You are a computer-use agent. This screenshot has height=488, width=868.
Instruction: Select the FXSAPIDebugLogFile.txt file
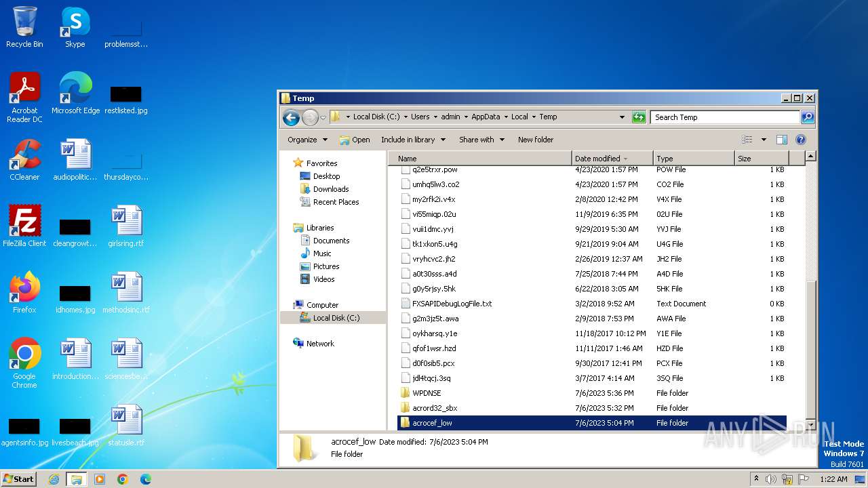tap(591, 304)
